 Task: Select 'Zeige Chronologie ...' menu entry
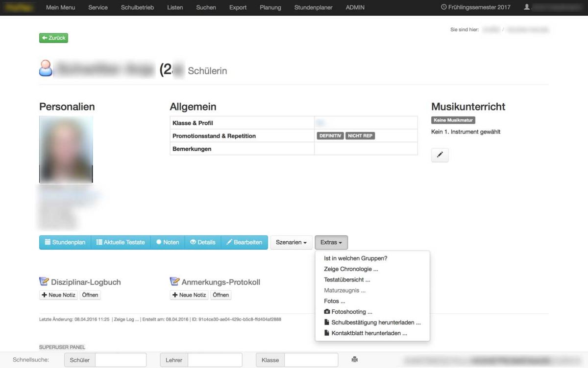coord(351,269)
